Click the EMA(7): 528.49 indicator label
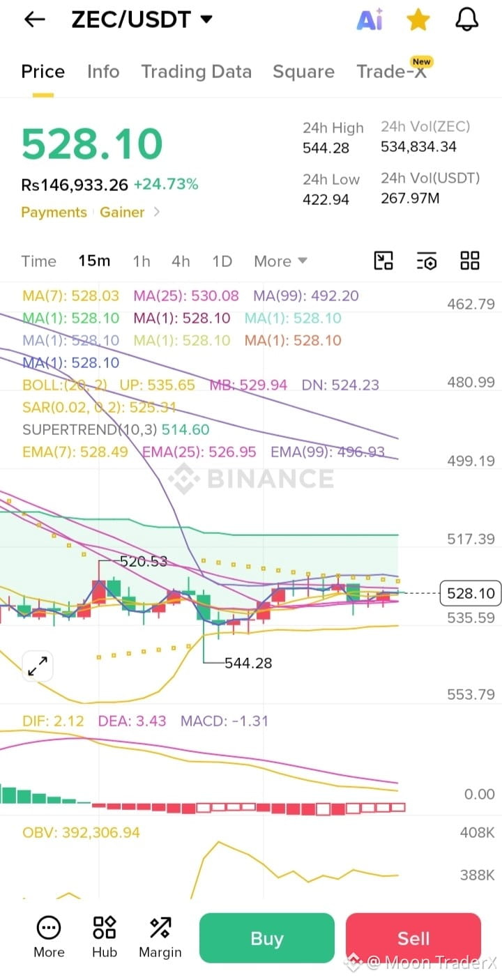 75,452
